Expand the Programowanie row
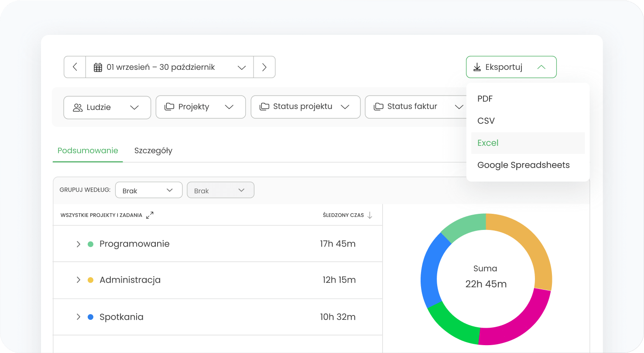This screenshot has height=353, width=644. click(79, 244)
